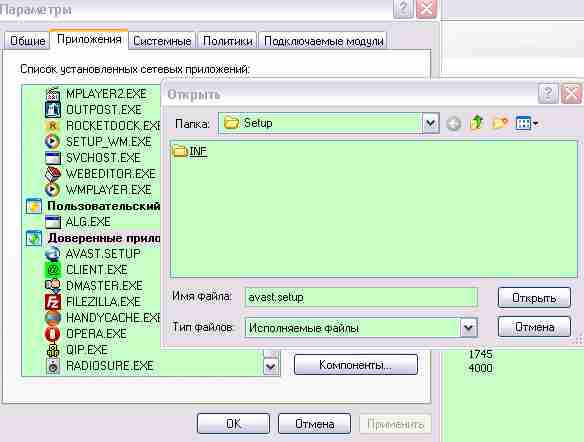The image size is (584, 442).
Task: Select FILEZILLA.EXE in the list
Action: coord(103,302)
